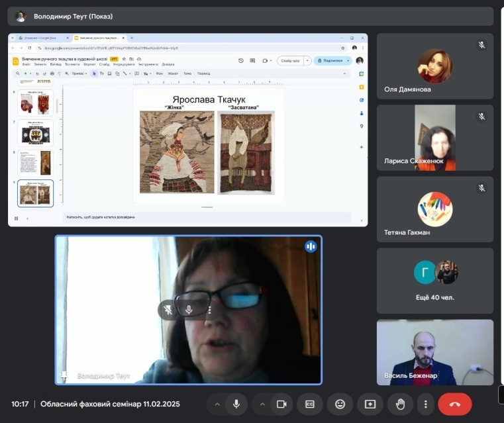Click the Фон background button in Slides
Screen dimensions: 504x423
coord(160,73)
